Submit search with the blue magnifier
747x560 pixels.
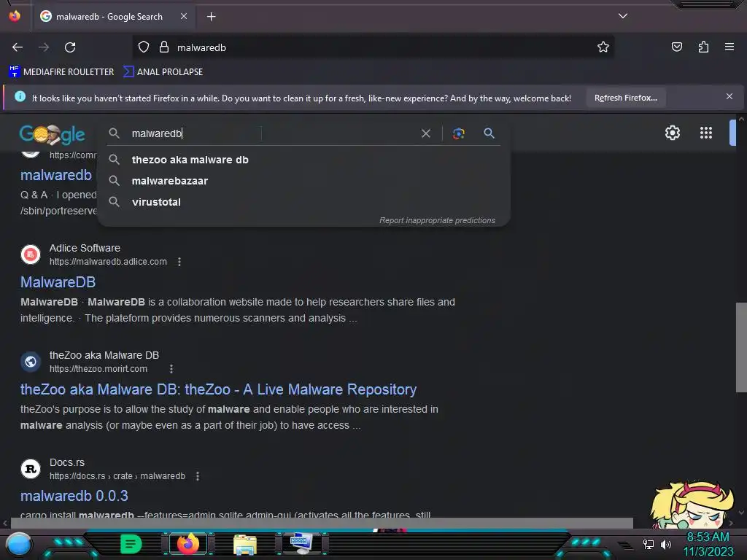coord(489,133)
